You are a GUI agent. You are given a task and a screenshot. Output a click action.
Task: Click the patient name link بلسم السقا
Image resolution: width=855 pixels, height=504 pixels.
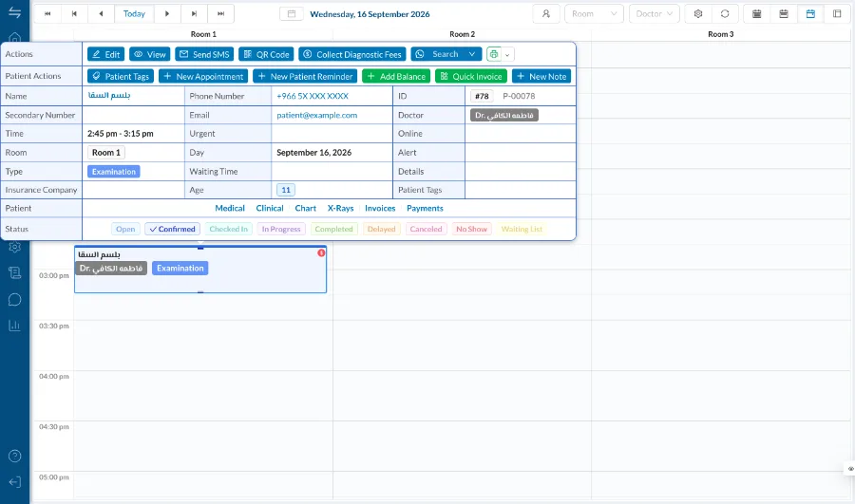coord(109,95)
